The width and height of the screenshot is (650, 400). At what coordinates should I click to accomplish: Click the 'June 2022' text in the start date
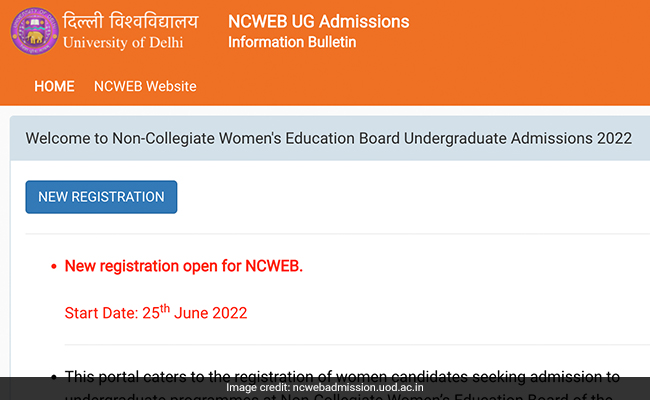click(210, 313)
